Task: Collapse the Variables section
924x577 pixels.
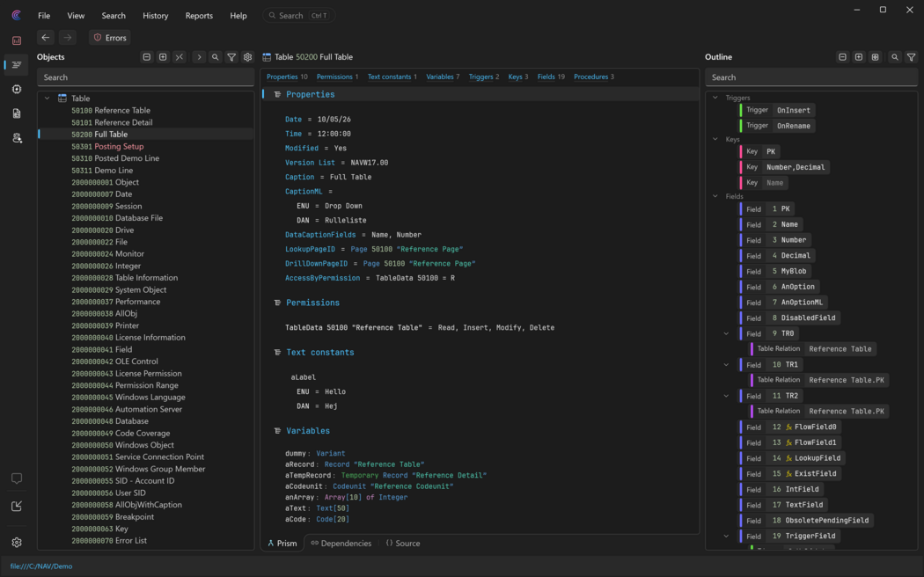Action: 277,431
